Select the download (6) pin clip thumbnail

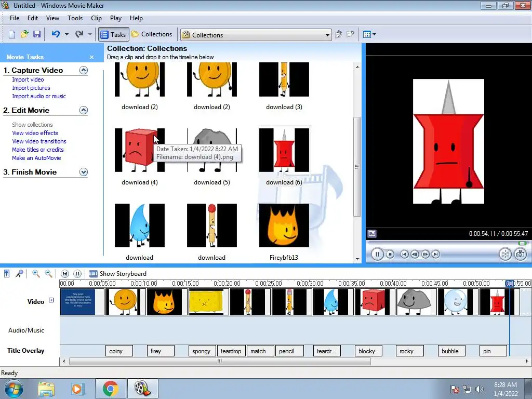click(284, 150)
